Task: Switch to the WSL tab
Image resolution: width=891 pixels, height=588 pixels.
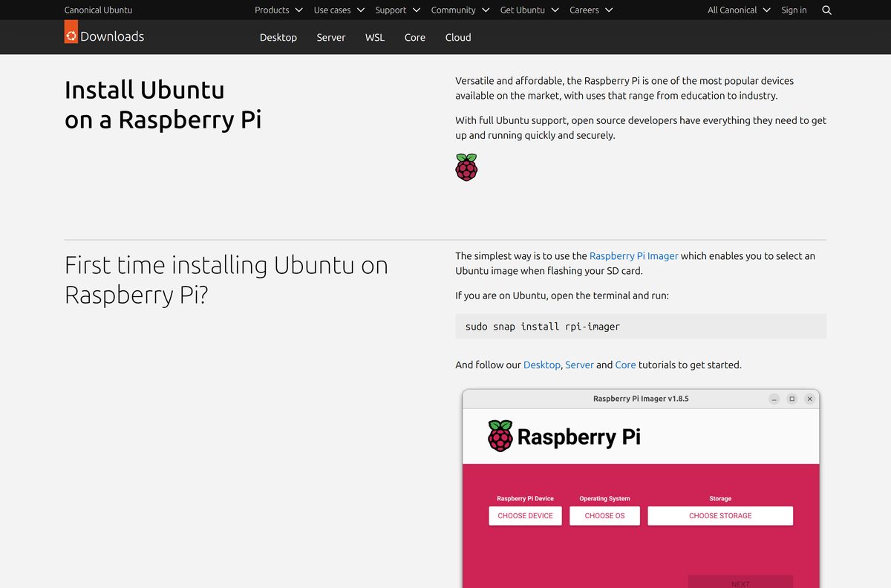Action: click(375, 37)
